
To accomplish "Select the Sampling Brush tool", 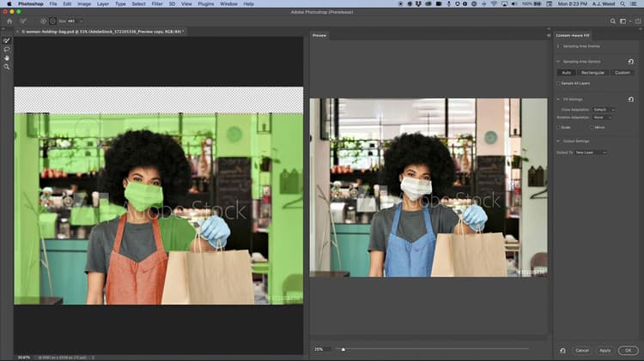I will pyautogui.click(x=7, y=40).
